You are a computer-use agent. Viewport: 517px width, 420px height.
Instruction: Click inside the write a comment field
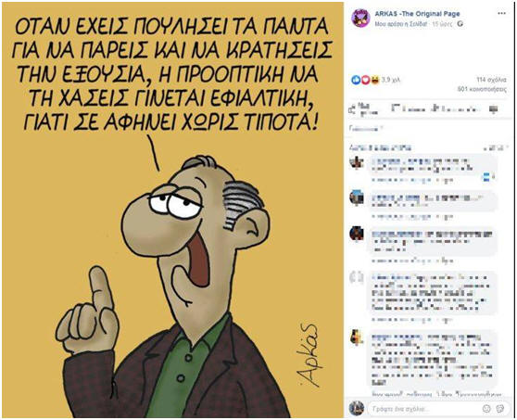(425, 409)
